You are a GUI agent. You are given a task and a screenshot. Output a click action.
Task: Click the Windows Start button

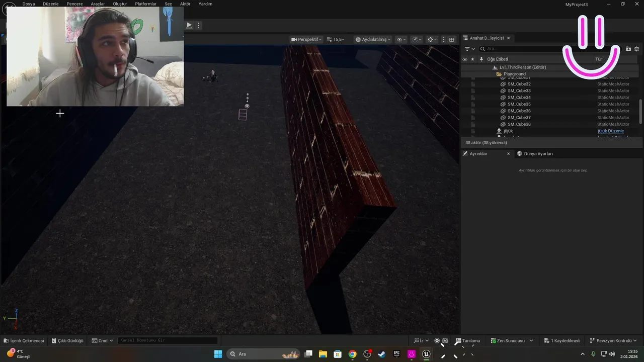click(218, 354)
